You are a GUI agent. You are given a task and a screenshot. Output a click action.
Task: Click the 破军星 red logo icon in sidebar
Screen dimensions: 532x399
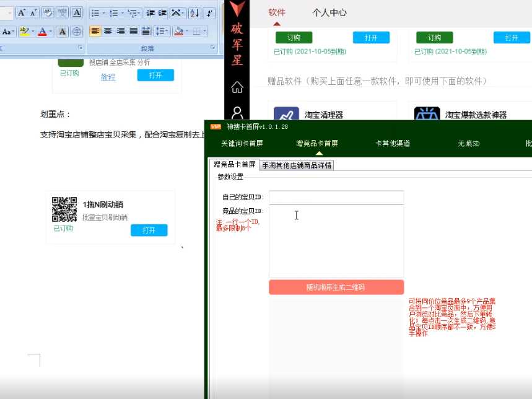click(237, 33)
